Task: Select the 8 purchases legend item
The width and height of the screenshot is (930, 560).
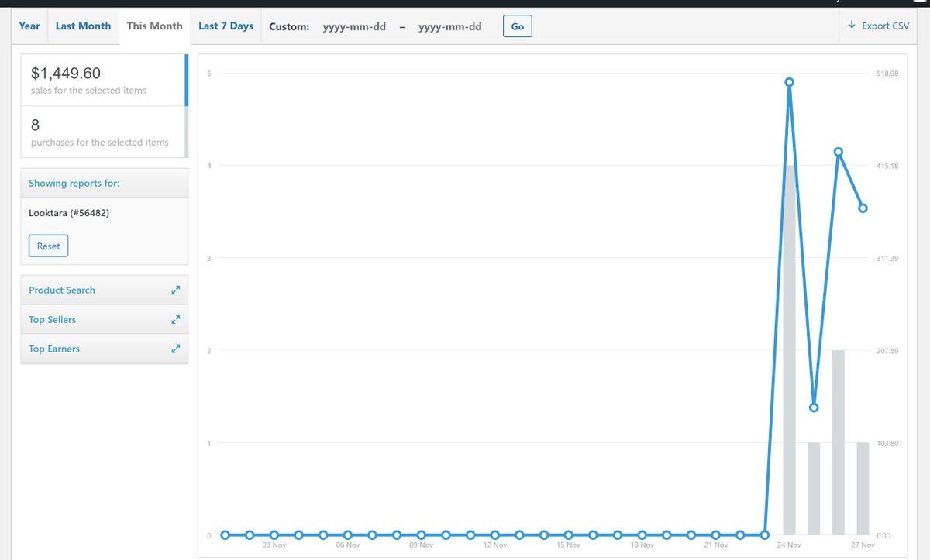Action: (x=105, y=132)
